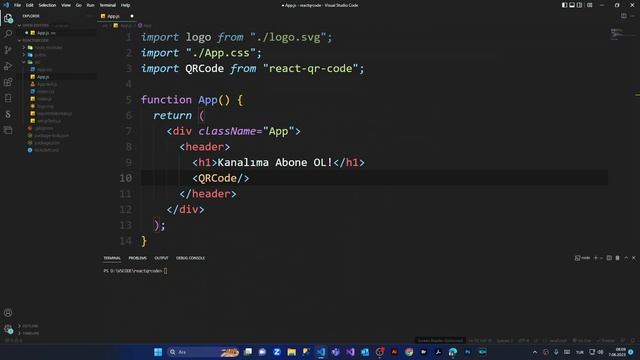Open the Edit menu
This screenshot has width=640, height=360.
click(x=30, y=5)
